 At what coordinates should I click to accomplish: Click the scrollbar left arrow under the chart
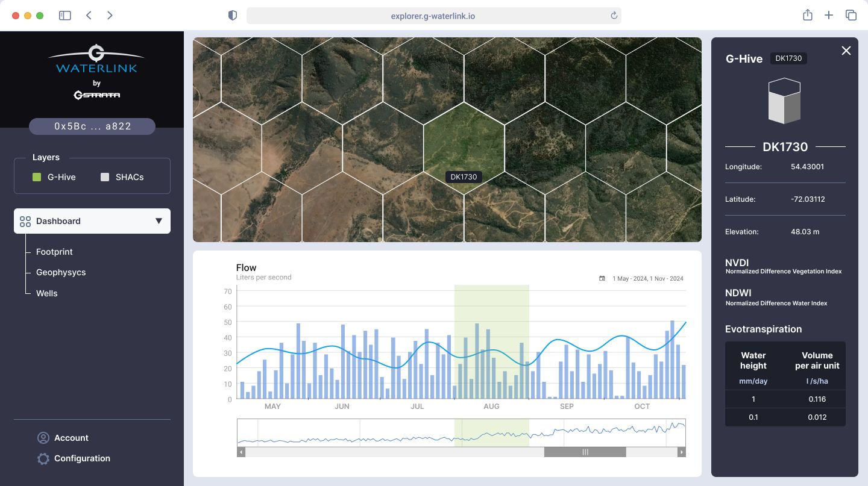241,452
